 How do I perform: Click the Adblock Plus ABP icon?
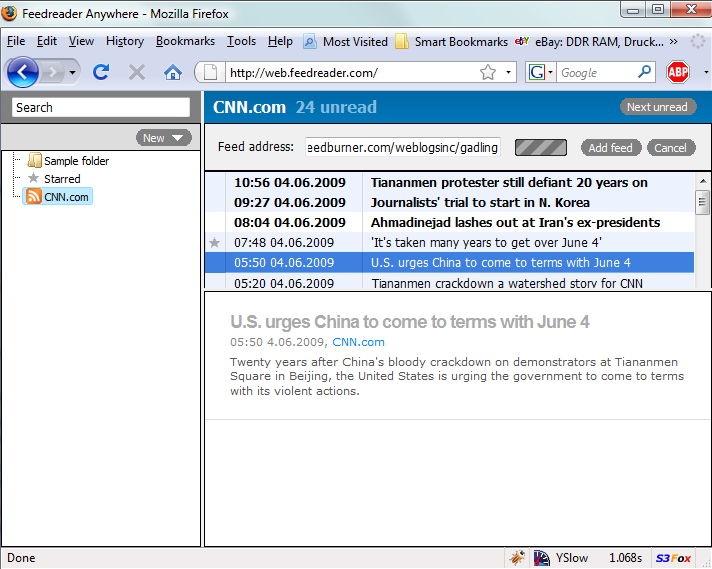(678, 72)
